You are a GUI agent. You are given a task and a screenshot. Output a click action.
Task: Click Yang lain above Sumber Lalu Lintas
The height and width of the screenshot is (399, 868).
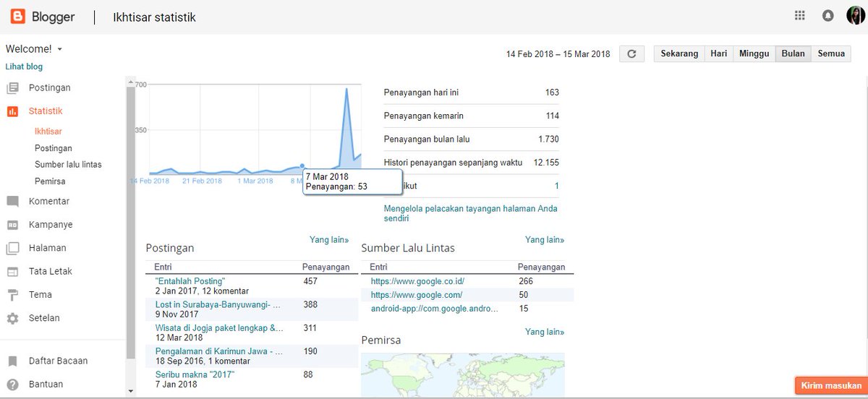coord(545,239)
